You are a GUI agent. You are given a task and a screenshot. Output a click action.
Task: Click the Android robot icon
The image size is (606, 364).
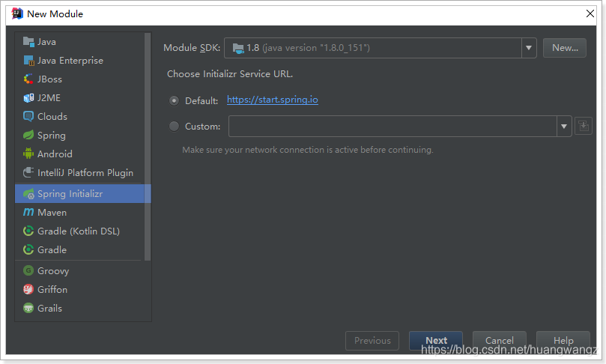click(28, 154)
